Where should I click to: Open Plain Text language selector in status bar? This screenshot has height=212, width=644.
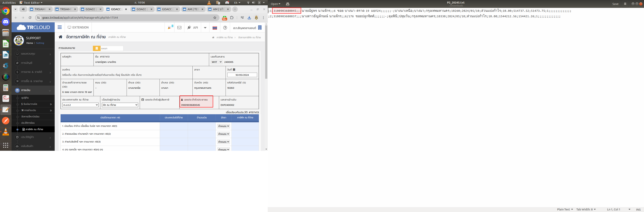(x=565, y=209)
